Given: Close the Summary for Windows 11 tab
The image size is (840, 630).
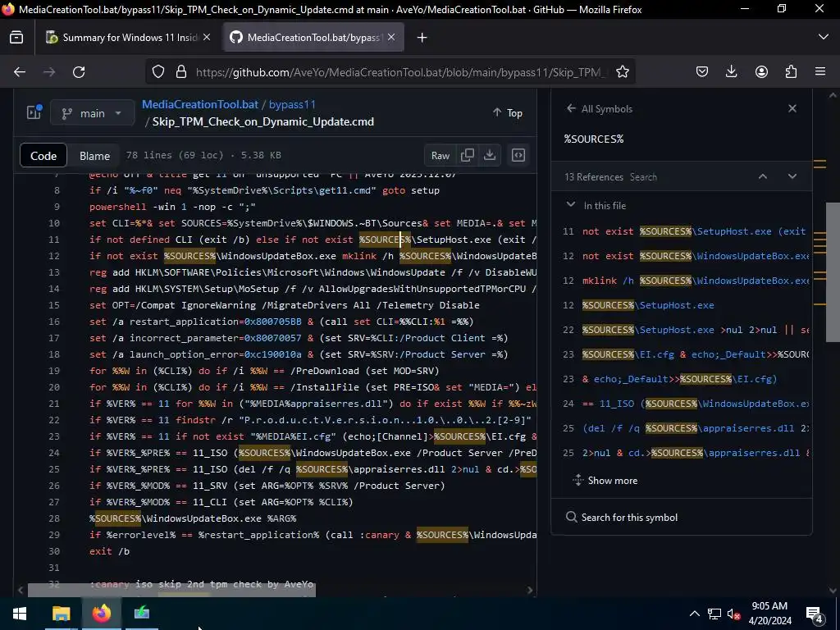Looking at the screenshot, I should 207,37.
